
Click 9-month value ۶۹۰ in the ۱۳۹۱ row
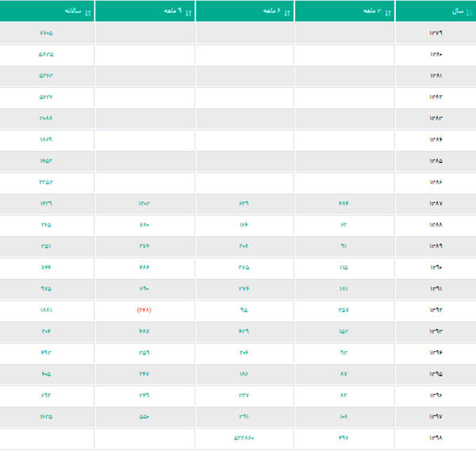point(144,289)
